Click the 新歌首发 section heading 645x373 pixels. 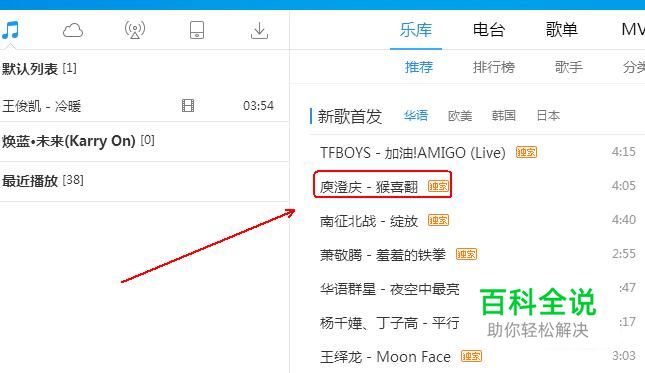350,116
